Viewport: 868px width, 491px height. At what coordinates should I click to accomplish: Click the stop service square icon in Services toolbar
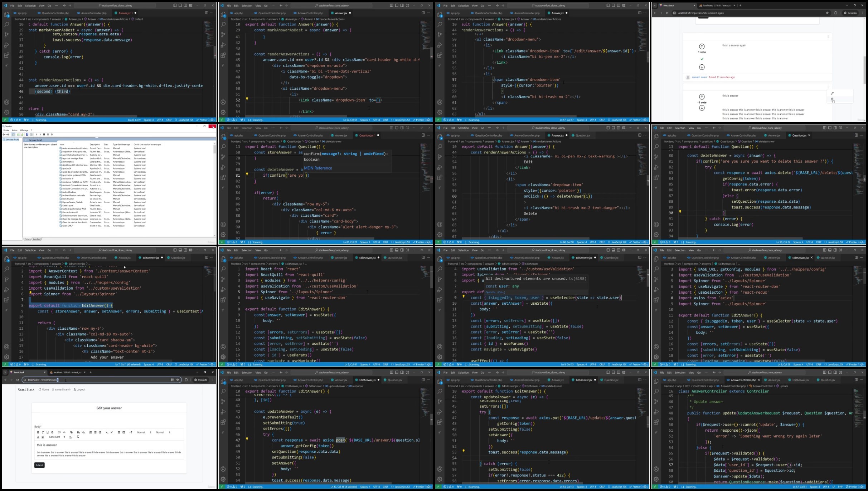pos(44,134)
